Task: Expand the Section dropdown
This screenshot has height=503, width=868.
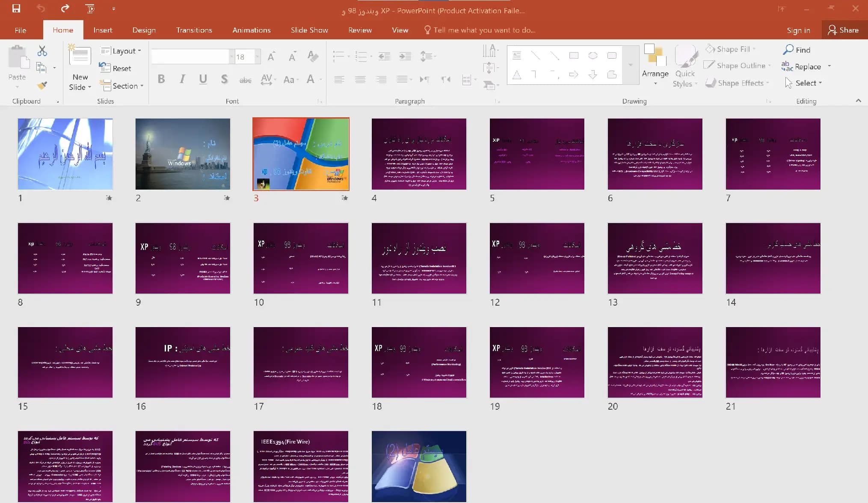Action: pyautogui.click(x=122, y=86)
